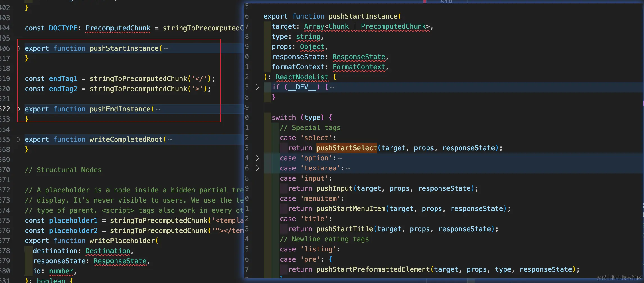This screenshot has height=283, width=644.
Task: Click the 'pre' case string
Action: (x=310, y=259)
